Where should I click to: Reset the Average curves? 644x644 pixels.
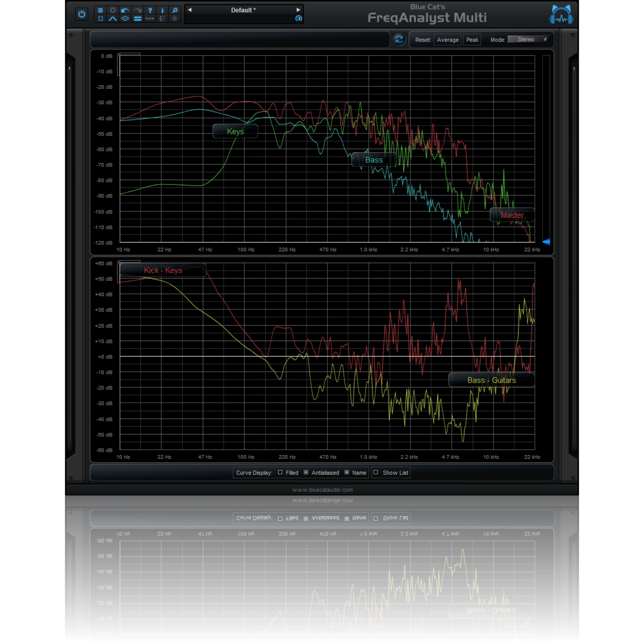coord(448,40)
